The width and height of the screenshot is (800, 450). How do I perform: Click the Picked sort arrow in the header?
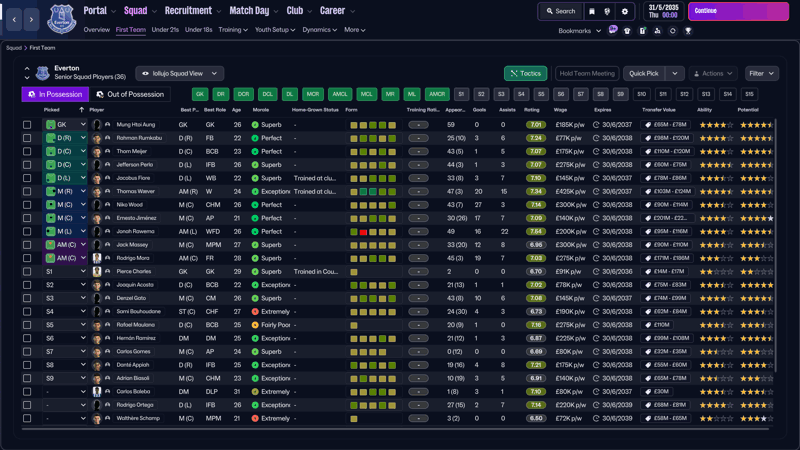[81, 110]
